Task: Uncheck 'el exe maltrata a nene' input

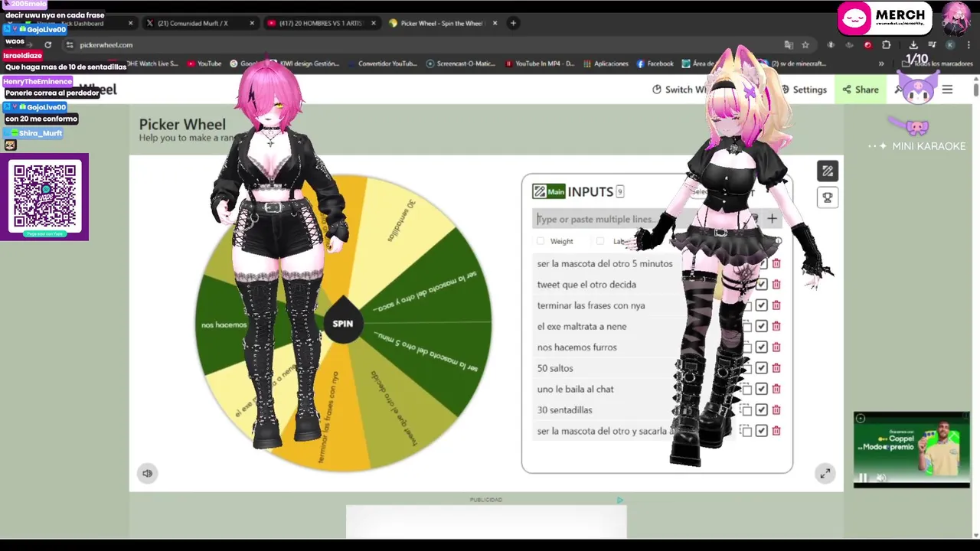Action: tap(761, 326)
